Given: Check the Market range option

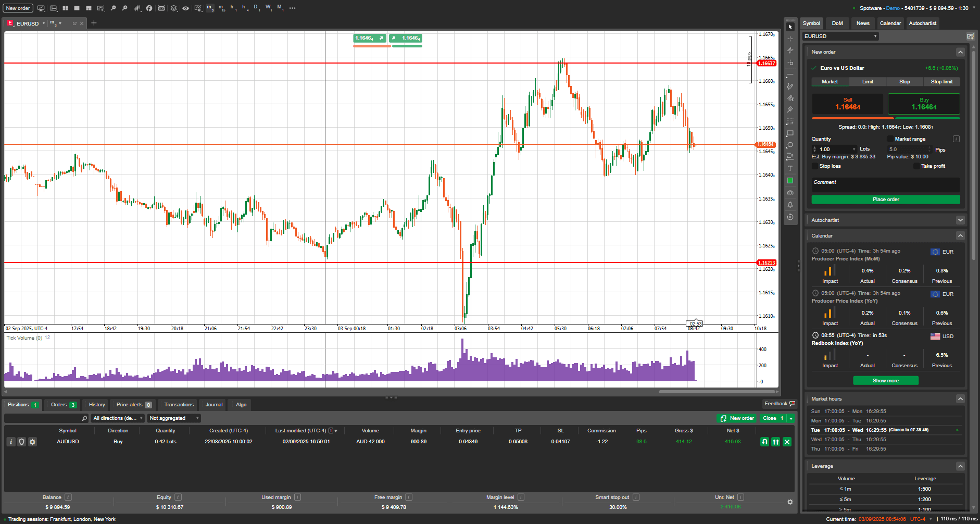Looking at the screenshot, I should pos(891,139).
